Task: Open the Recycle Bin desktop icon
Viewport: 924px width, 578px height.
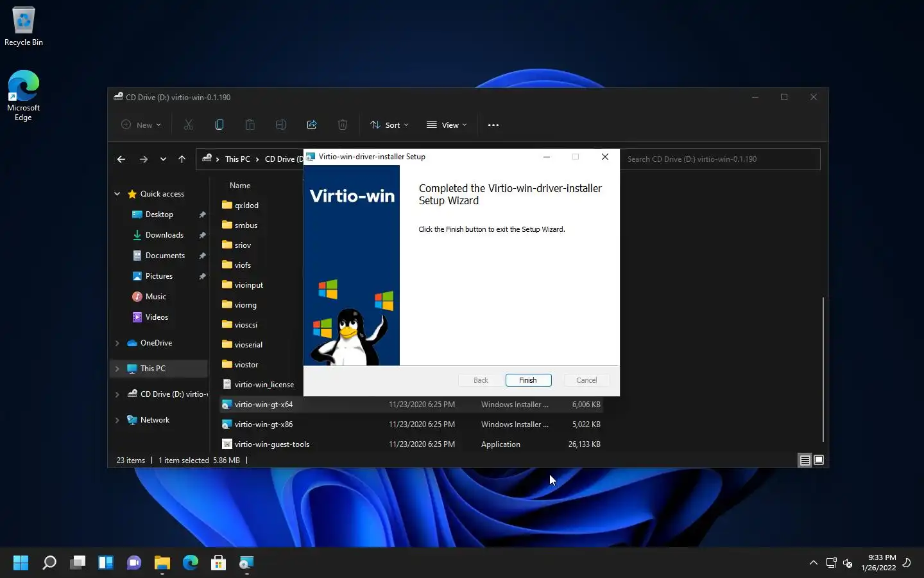Action: [24, 26]
